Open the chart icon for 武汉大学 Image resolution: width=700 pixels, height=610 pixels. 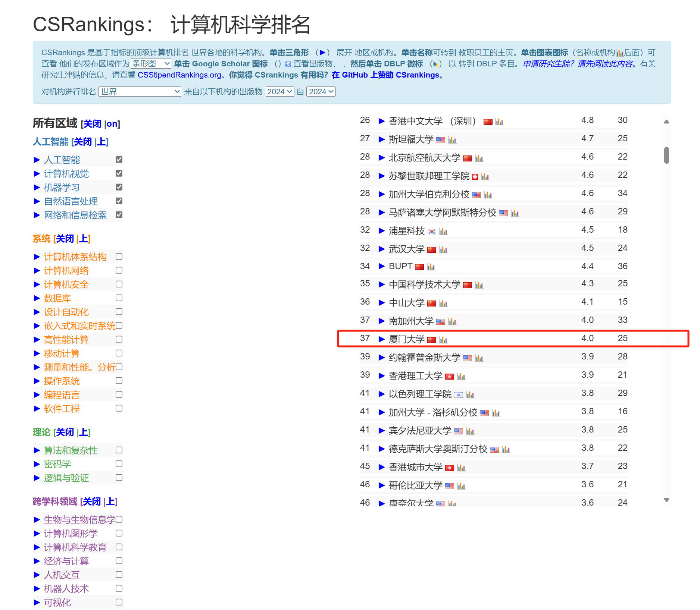(x=443, y=250)
